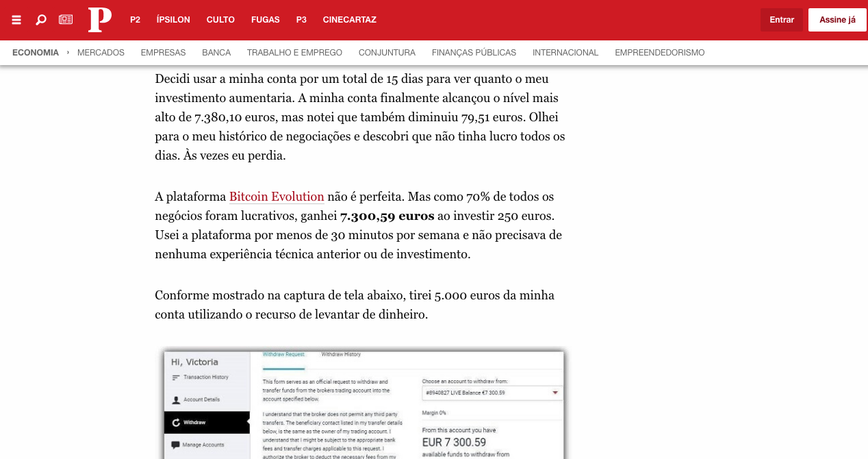
Task: Go to the ECONOMIA section
Action: point(36,53)
